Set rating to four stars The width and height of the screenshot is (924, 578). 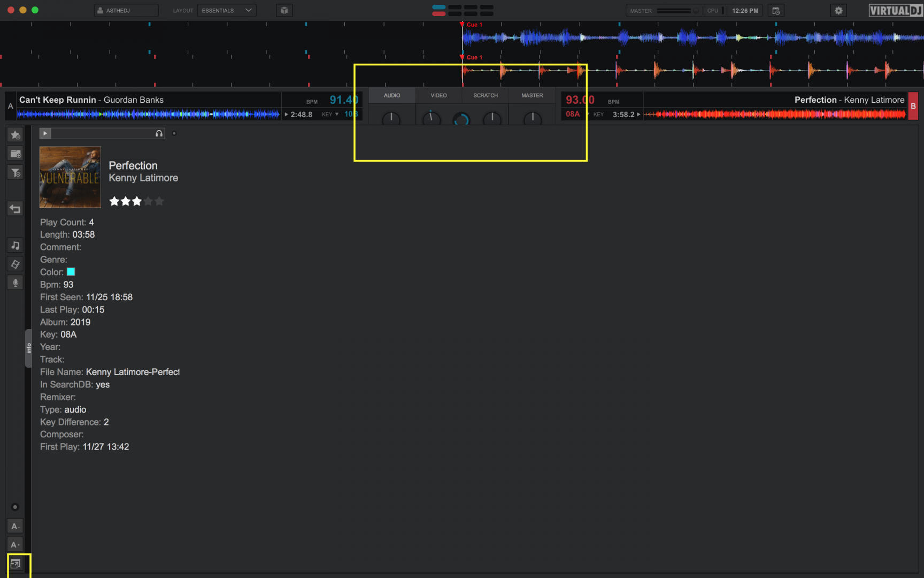(148, 201)
